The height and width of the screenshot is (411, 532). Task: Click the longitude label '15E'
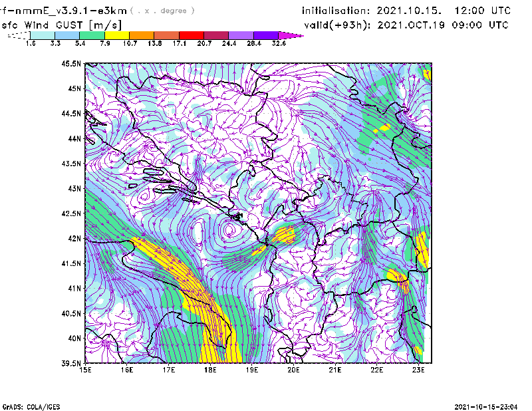pyautogui.click(x=85, y=370)
